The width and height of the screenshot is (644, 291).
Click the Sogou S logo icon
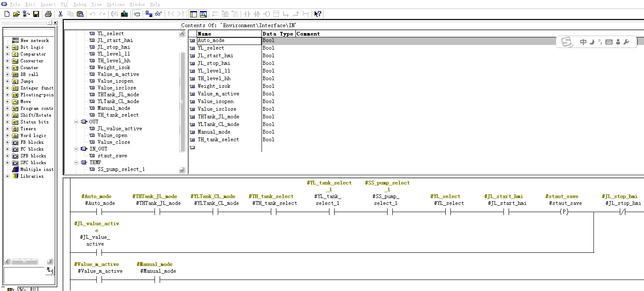[x=566, y=42]
